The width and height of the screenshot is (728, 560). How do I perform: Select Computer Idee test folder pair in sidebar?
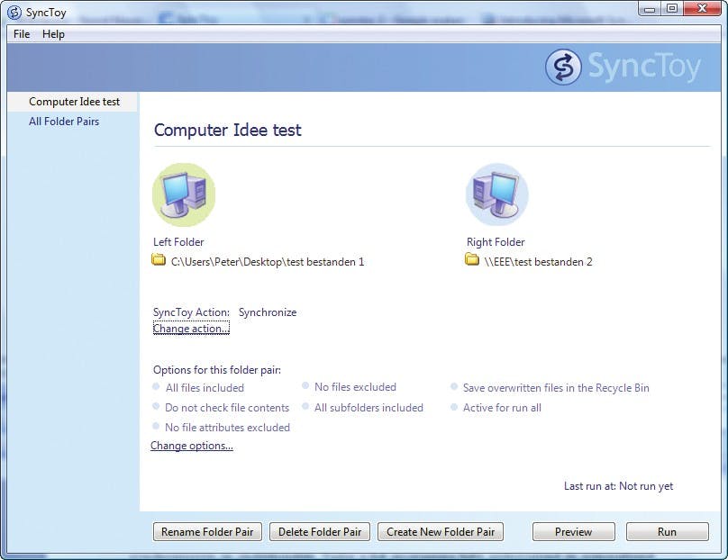[73, 102]
